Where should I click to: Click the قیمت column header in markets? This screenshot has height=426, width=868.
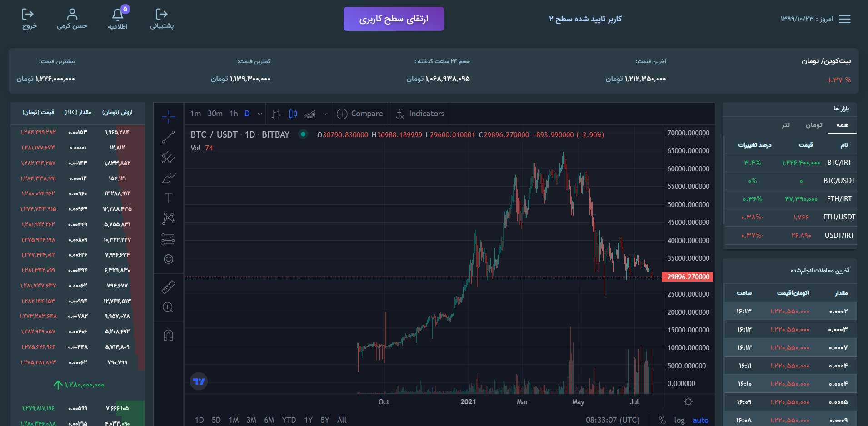[806, 145]
